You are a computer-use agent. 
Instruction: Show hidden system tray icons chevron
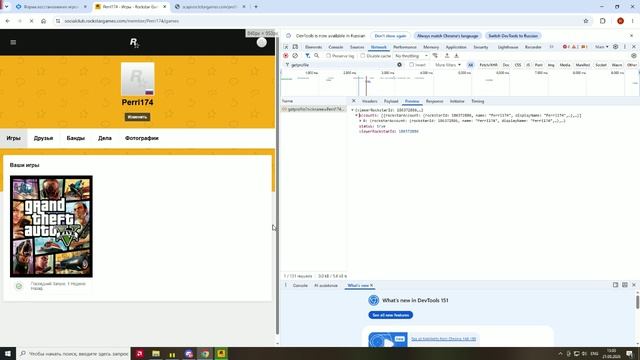click(x=560, y=353)
